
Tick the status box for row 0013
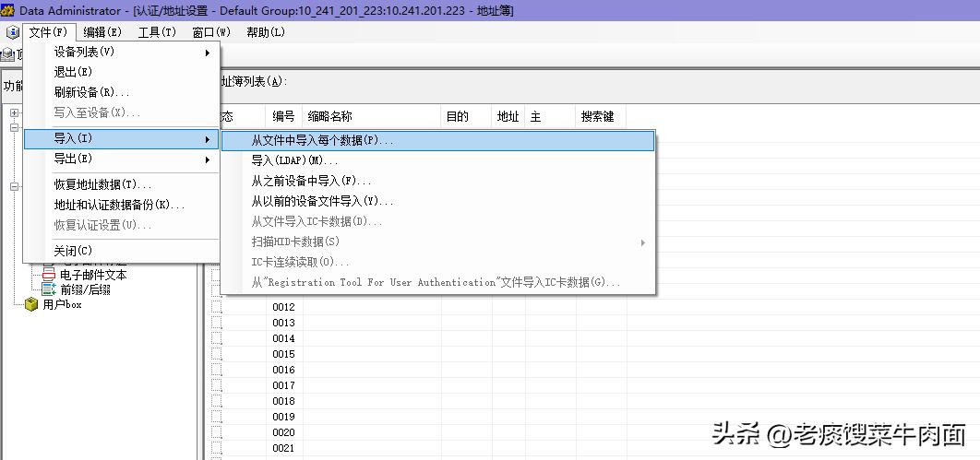[217, 323]
